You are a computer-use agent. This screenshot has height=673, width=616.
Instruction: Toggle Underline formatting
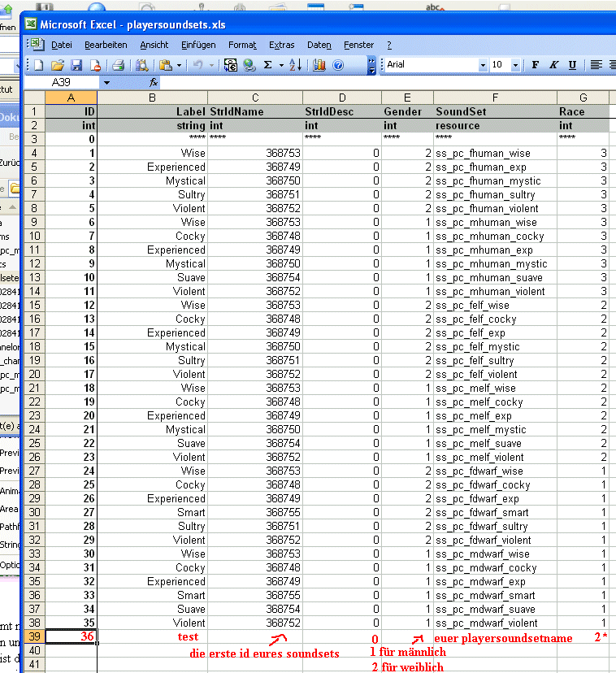pyautogui.click(x=572, y=65)
